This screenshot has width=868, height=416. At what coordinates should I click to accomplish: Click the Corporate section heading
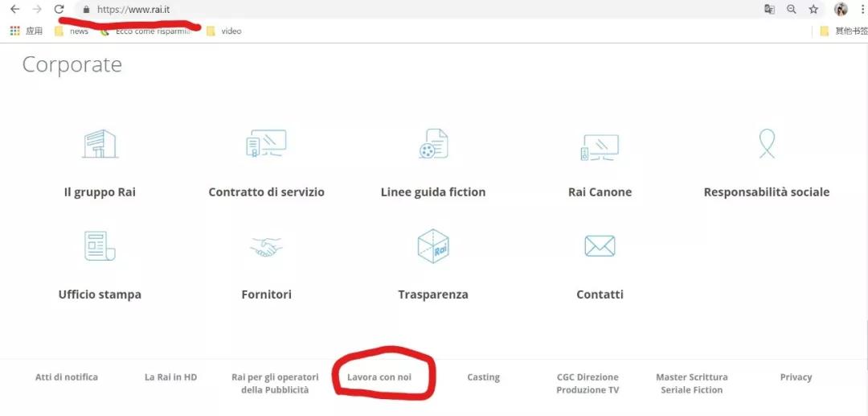coord(72,65)
